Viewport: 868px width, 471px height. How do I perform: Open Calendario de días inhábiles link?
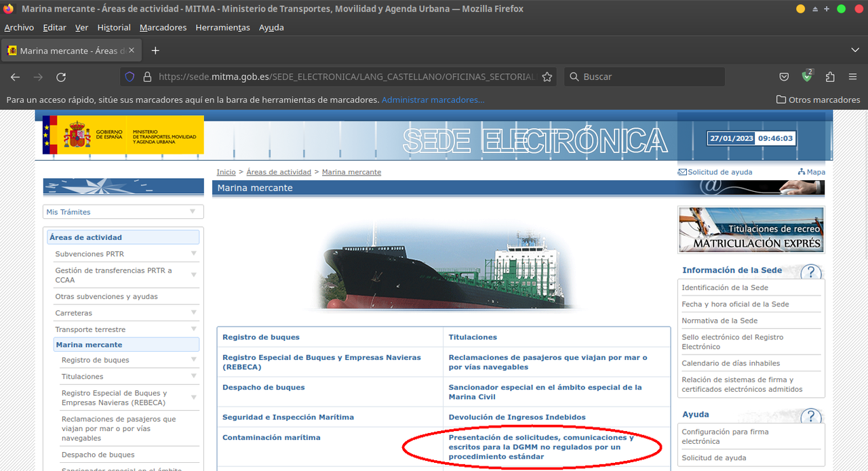(731, 363)
